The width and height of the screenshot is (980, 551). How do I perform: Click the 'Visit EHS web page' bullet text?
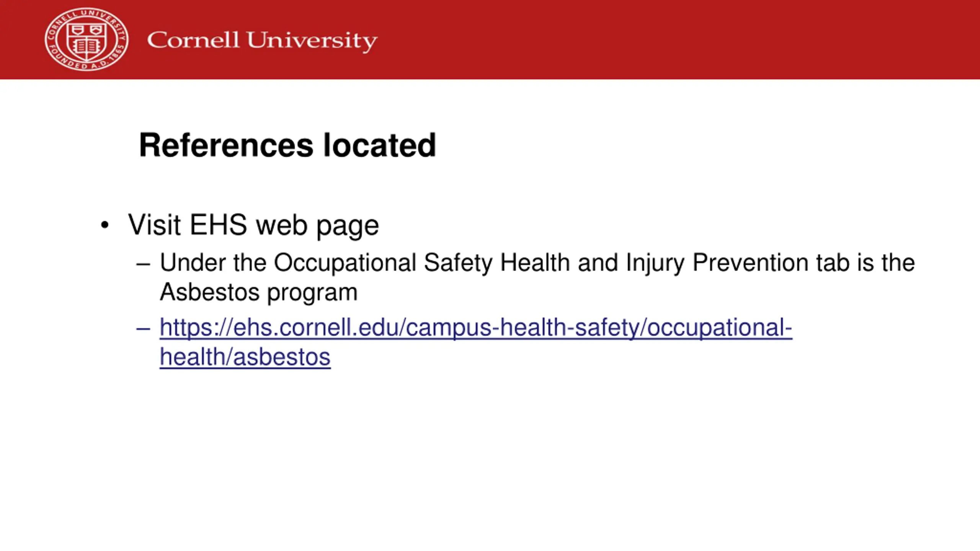(253, 225)
